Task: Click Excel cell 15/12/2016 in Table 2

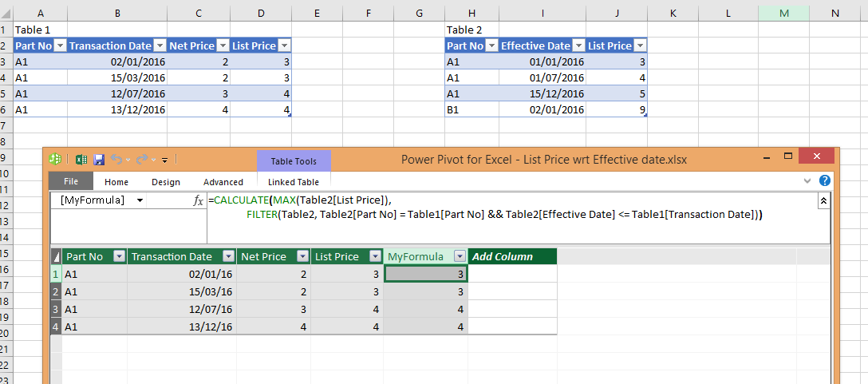Action: (x=542, y=93)
